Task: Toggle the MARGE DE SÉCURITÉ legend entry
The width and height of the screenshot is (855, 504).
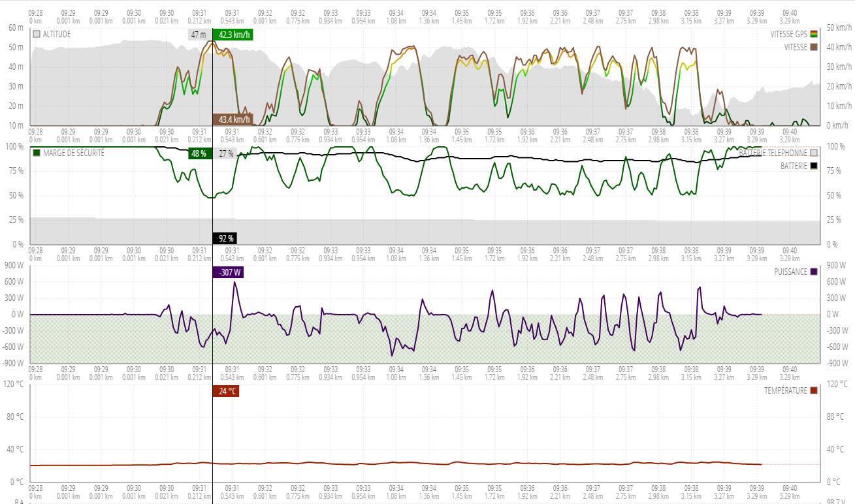Action: pos(68,153)
